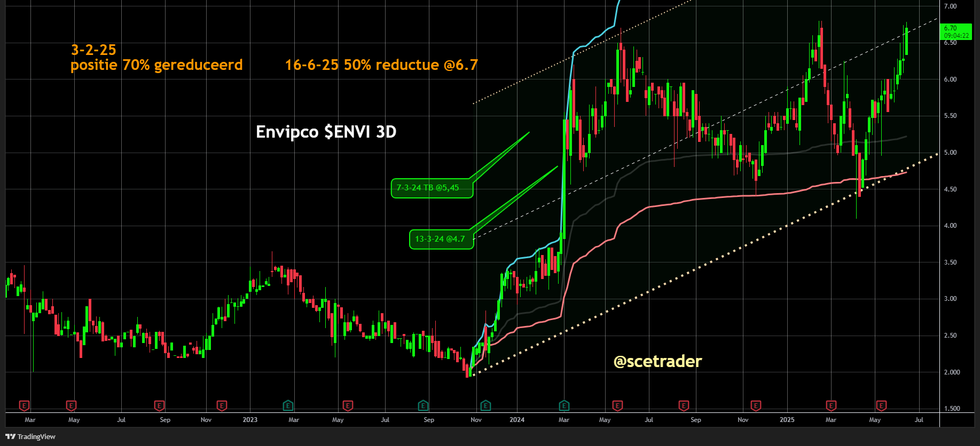980x446 pixels.
Task: Click the green 6.70 current price label
Action: [x=957, y=32]
